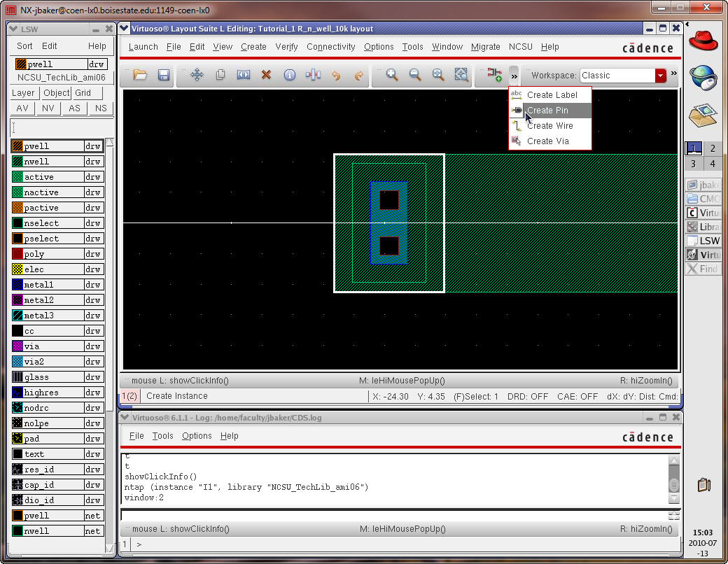728x564 pixels.
Task: Click the Zoom to Fit icon
Action: click(x=461, y=75)
